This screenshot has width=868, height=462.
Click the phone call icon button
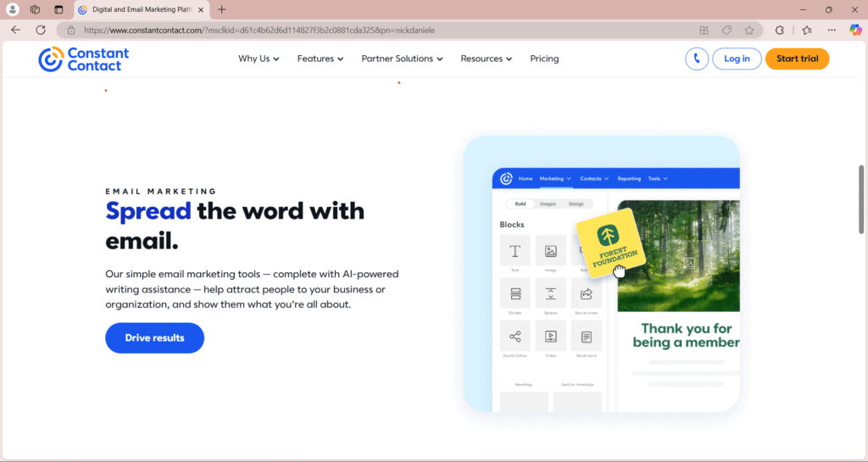tap(697, 58)
